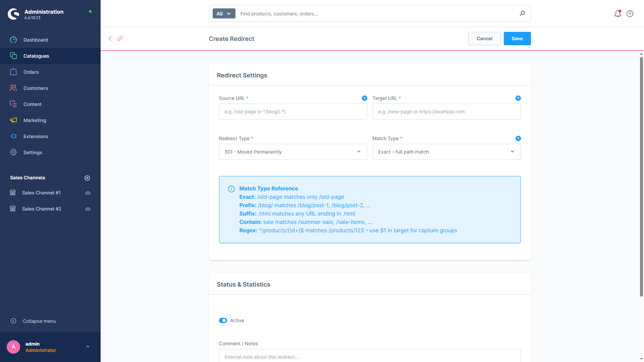Click the Redirect Settings card title
The height and width of the screenshot is (362, 644).
tap(242, 75)
